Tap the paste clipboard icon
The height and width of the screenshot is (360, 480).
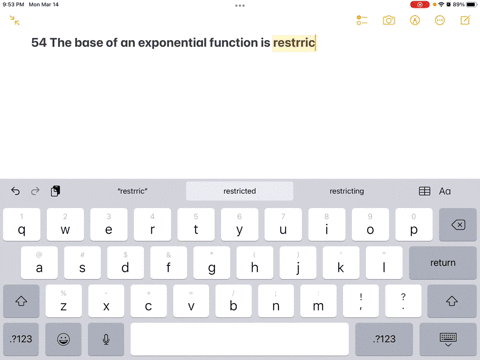click(x=55, y=191)
